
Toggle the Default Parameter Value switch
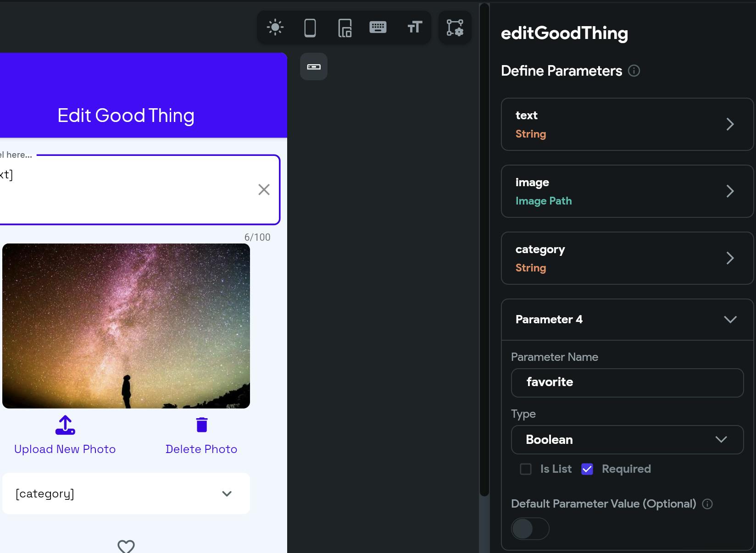coord(530,529)
